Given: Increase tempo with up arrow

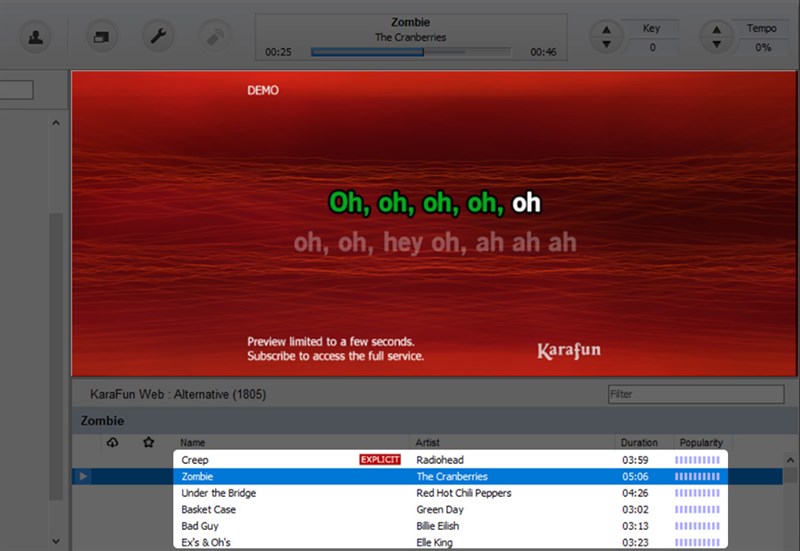Looking at the screenshot, I should [x=716, y=30].
